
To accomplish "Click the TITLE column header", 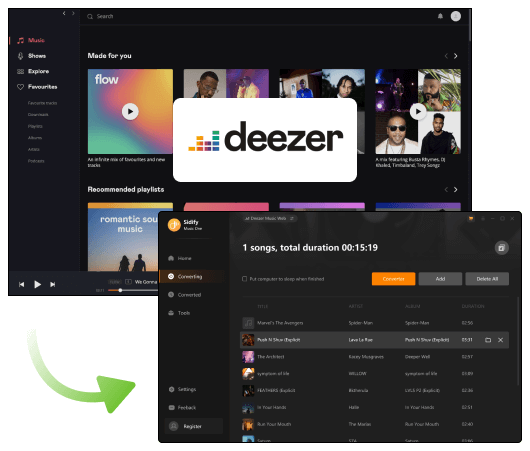I will pos(263,307).
